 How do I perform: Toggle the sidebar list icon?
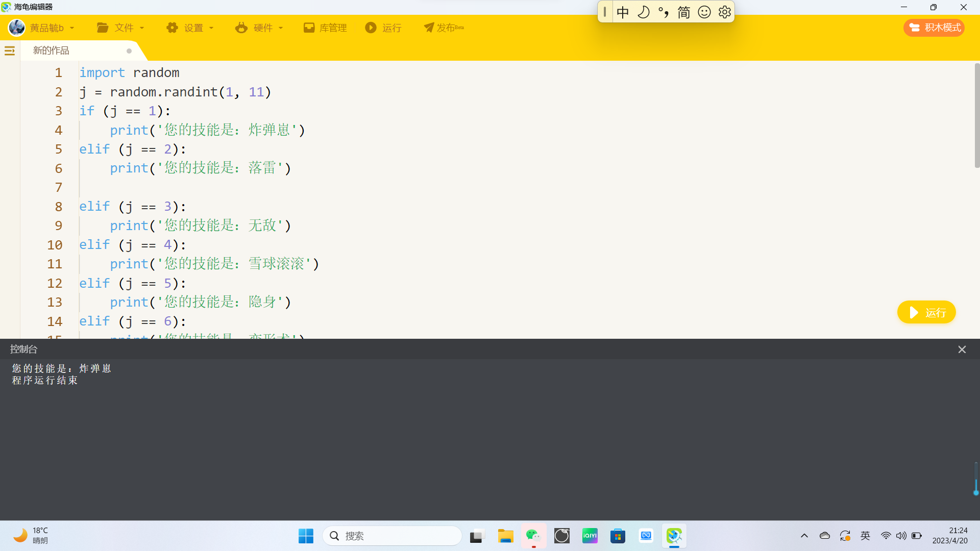(x=10, y=51)
